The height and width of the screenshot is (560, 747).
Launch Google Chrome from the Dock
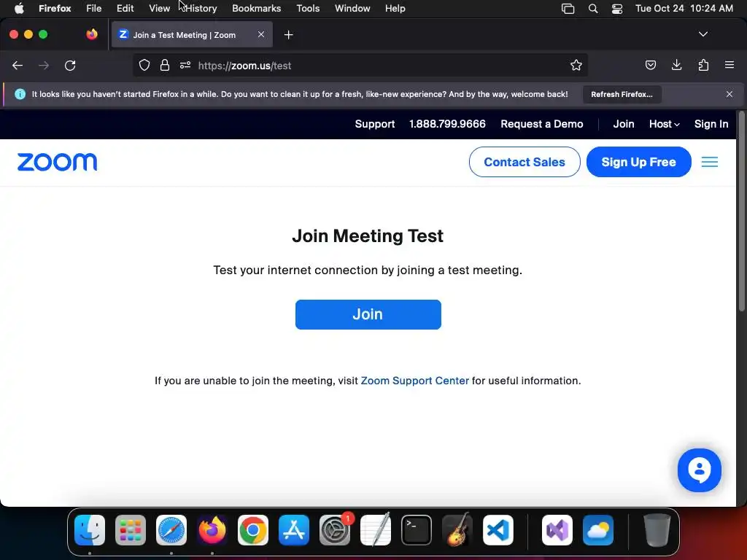click(253, 530)
